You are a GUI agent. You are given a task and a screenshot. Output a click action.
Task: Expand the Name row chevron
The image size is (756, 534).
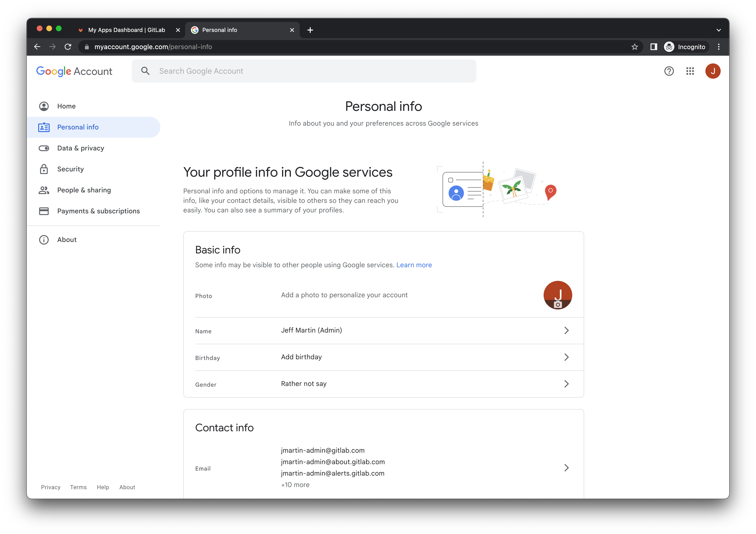coord(566,330)
